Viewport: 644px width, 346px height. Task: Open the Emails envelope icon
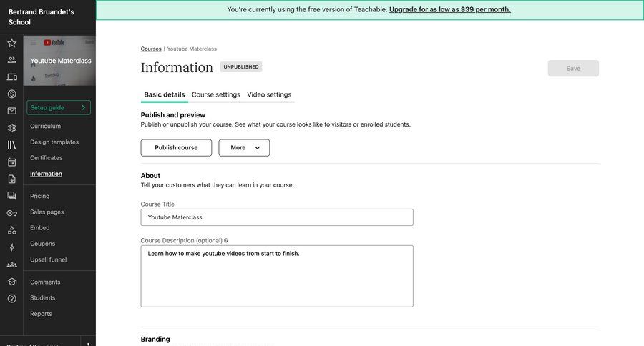pos(12,111)
